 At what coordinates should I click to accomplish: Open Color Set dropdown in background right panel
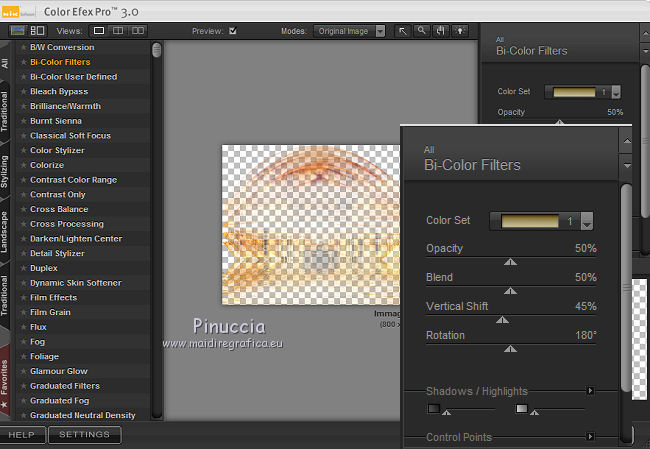616,92
